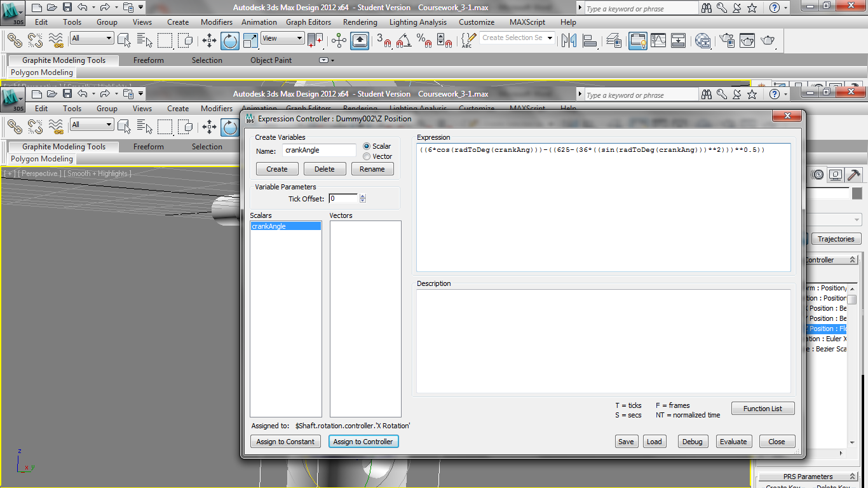This screenshot has width=868, height=488.
Task: Show Rendered Frame Window from top toolbar
Action: coord(747,41)
